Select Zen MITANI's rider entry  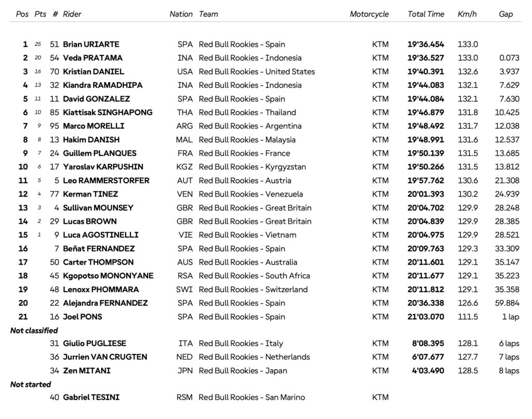pyautogui.click(x=87, y=371)
